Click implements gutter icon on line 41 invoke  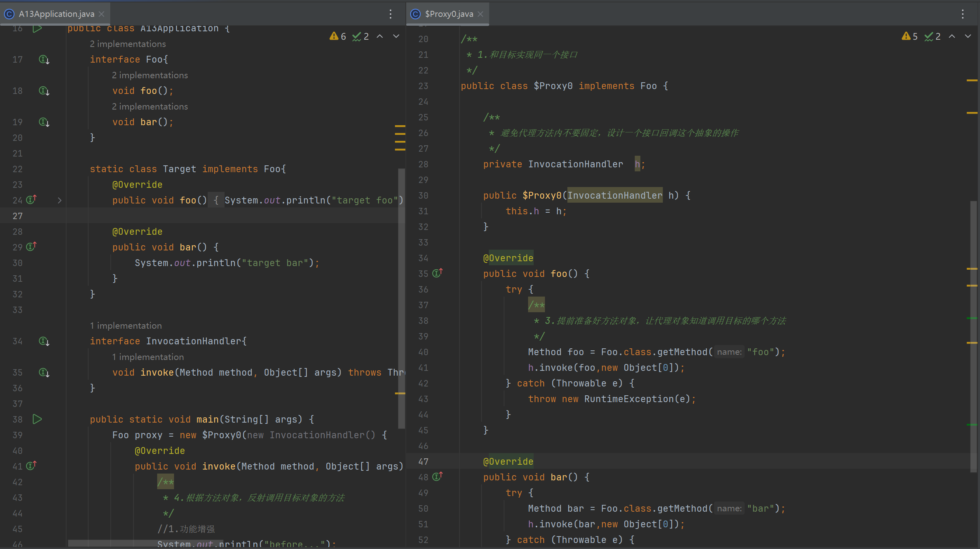pyautogui.click(x=31, y=466)
